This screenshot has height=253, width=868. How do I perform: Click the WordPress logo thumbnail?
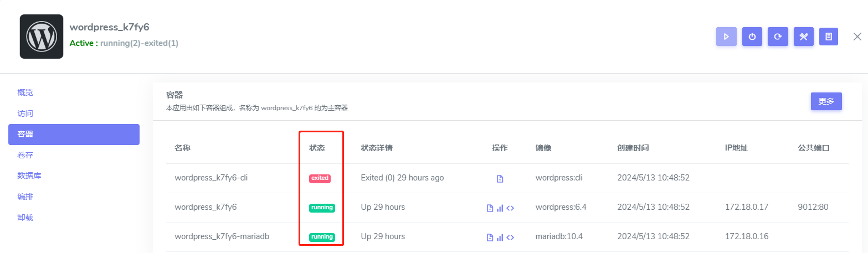[x=42, y=37]
